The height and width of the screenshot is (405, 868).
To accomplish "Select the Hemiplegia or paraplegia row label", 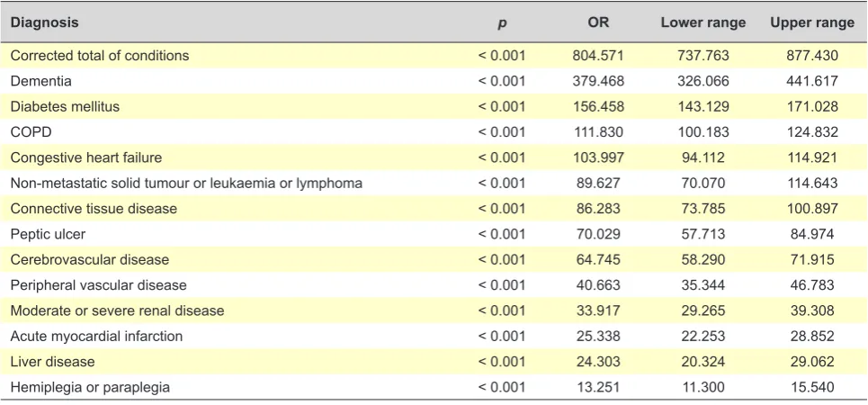I will pos(90,387).
